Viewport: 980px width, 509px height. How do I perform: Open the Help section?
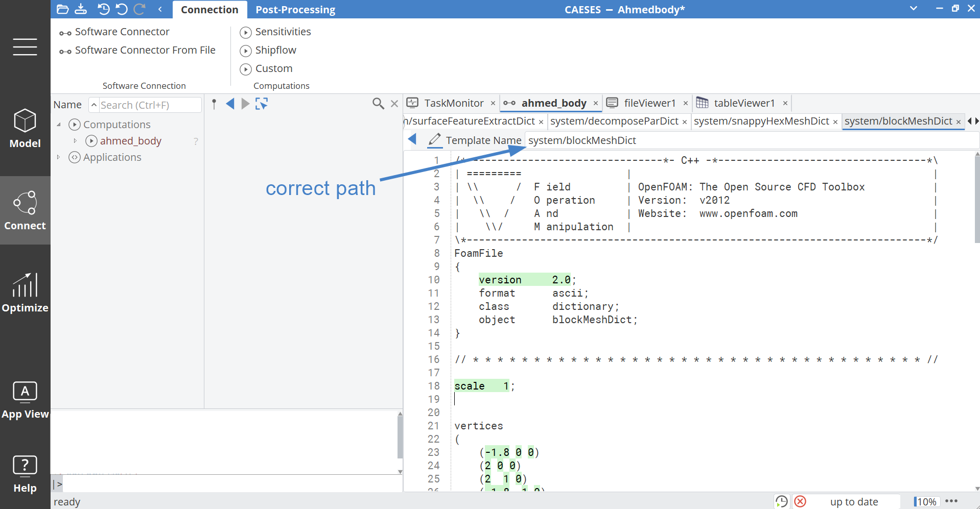pos(25,474)
